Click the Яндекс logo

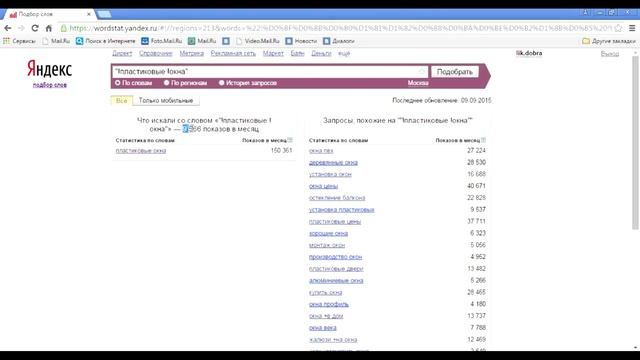[49, 69]
